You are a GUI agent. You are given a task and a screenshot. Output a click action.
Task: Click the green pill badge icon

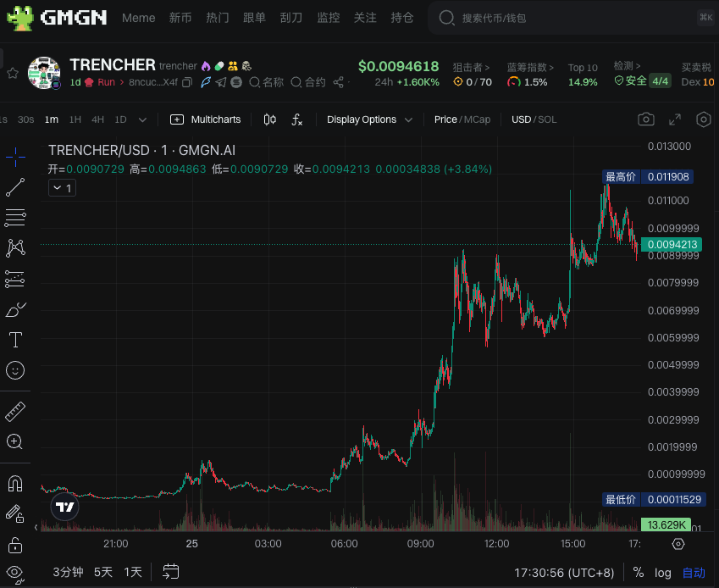tap(219, 66)
